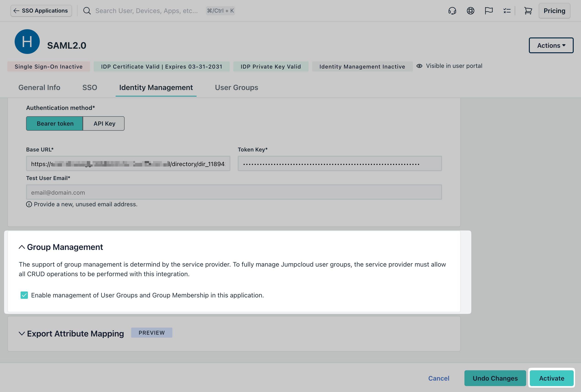Switch to the User Groups tab
The width and height of the screenshot is (581, 392).
point(236,87)
